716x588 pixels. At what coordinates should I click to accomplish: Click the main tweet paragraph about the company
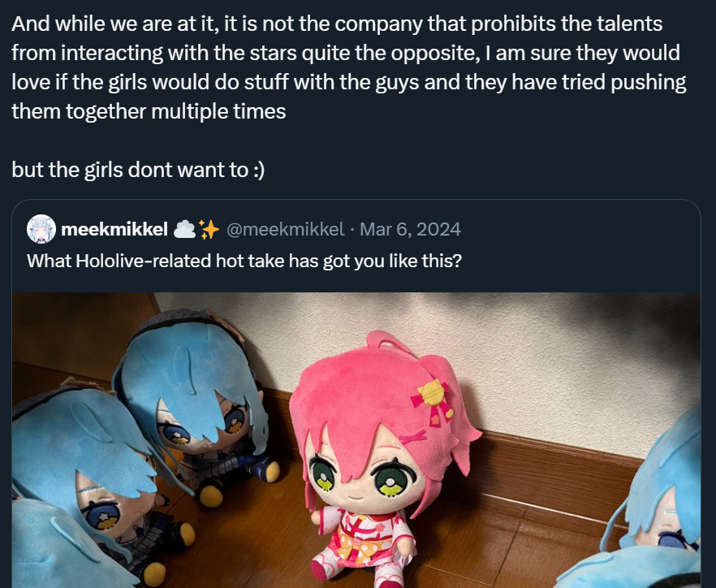click(x=349, y=67)
